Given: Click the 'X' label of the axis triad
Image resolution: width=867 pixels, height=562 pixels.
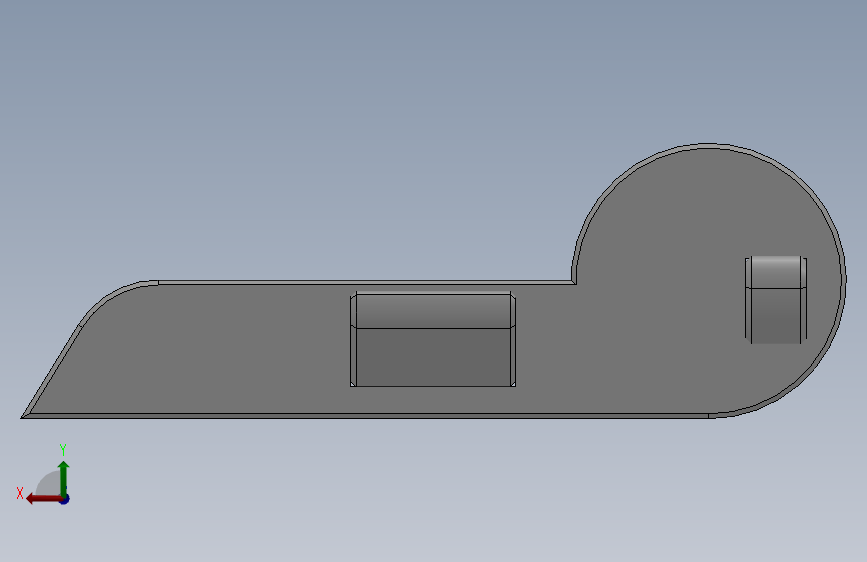Looking at the screenshot, I should 20,493.
